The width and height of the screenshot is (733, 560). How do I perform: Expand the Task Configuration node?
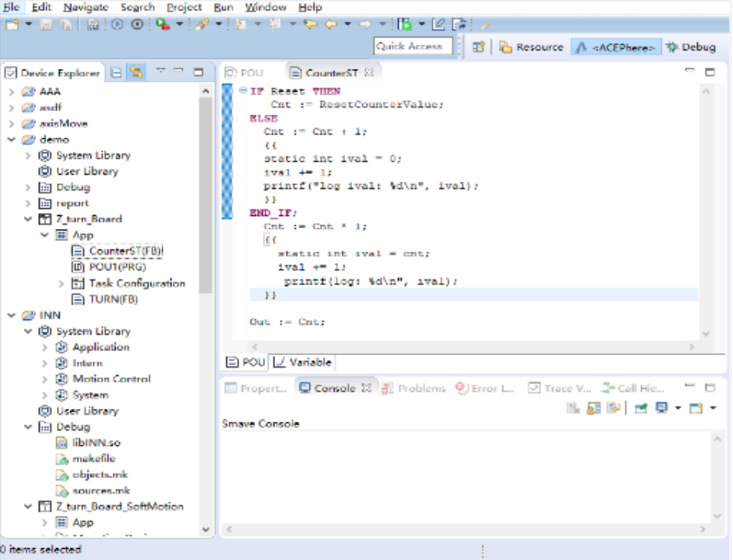coord(61,284)
